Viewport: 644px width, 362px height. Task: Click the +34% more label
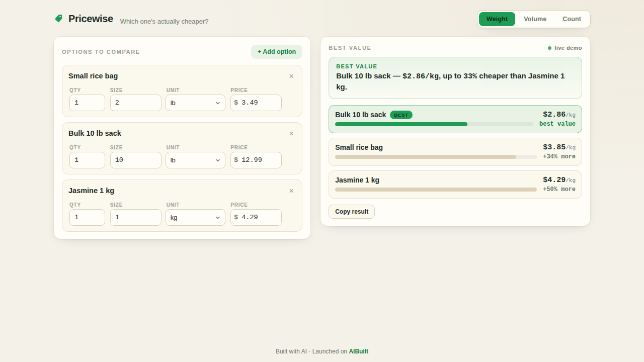pos(559,157)
